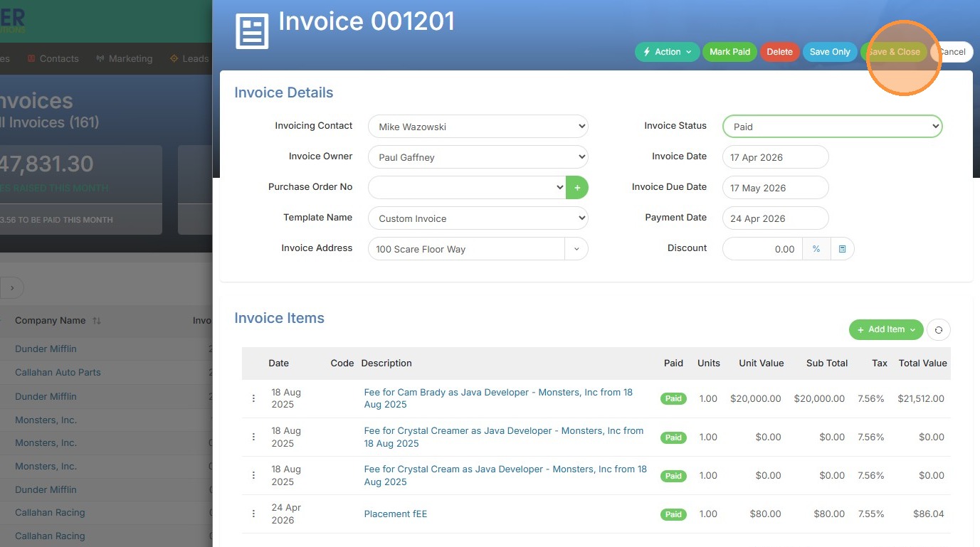The width and height of the screenshot is (980, 547).
Task: Open the Invoice Status dropdown
Action: coord(833,127)
